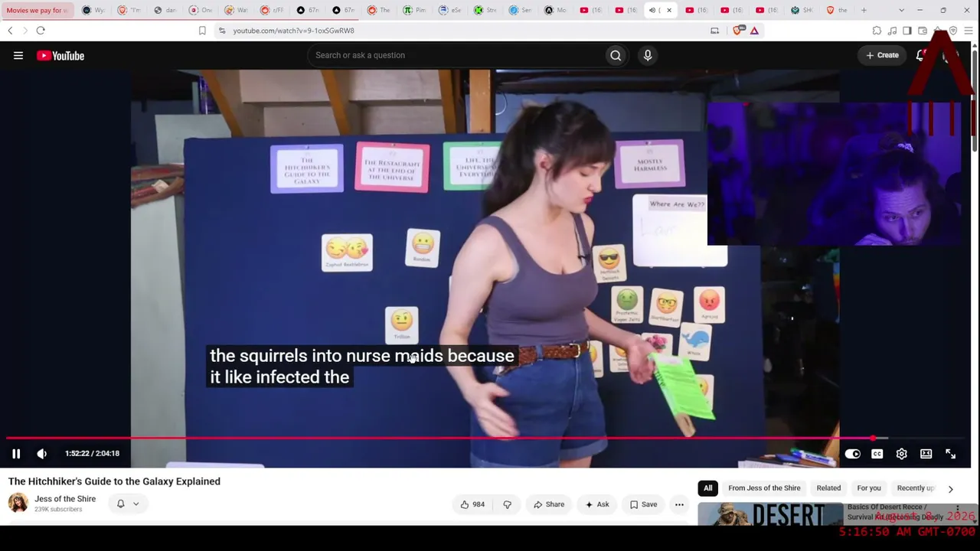Image resolution: width=980 pixels, height=551 pixels.
Task: Enter full screen mode
Action: coord(951,454)
